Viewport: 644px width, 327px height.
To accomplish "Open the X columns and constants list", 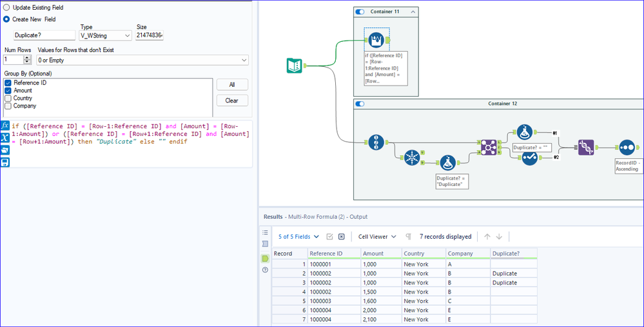I will pyautogui.click(x=5, y=138).
